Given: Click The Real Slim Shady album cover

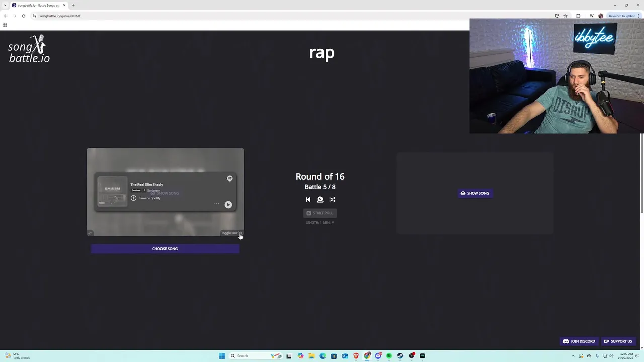Looking at the screenshot, I should (112, 191).
